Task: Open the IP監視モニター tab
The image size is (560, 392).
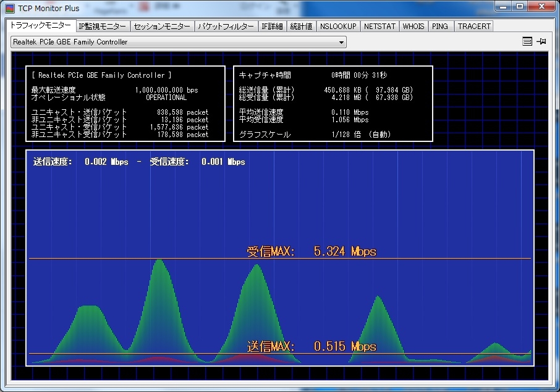Action: [102, 27]
